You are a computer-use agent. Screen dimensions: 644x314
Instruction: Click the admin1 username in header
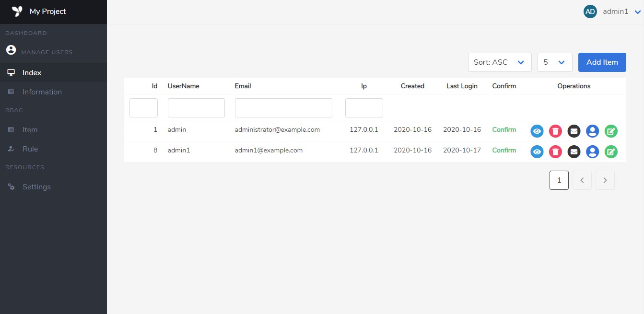pyautogui.click(x=616, y=12)
